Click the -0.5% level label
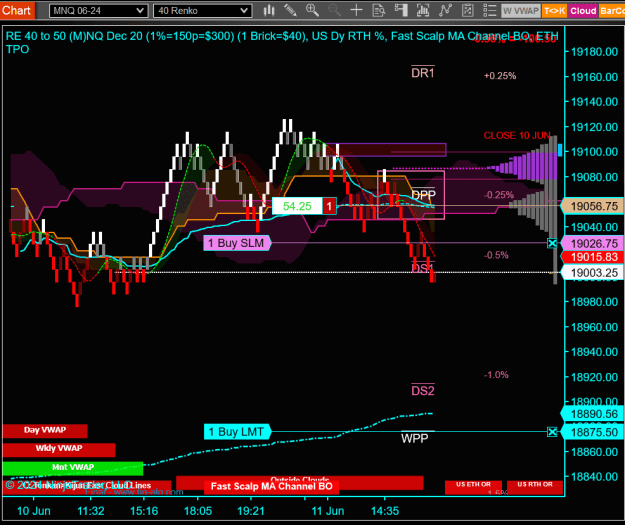 pos(496,255)
